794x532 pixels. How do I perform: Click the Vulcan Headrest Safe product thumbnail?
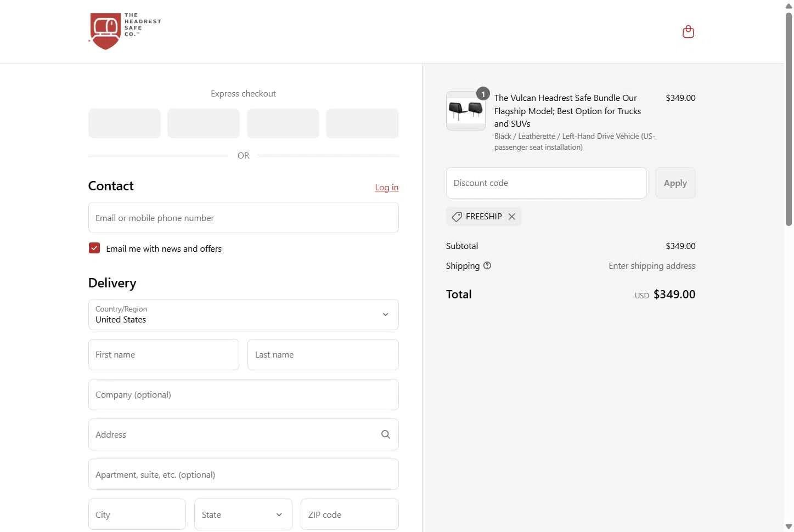click(466, 111)
